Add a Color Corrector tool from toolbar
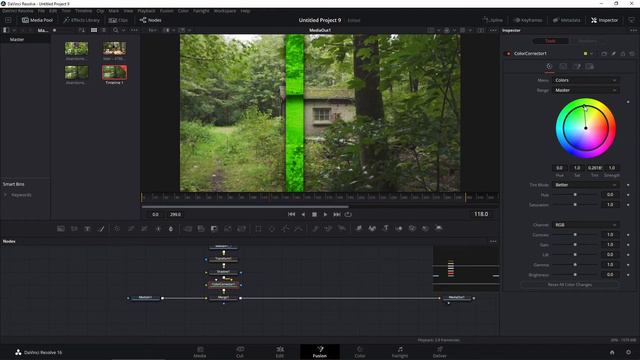Screen dimensions: 640x360 tap(117, 229)
